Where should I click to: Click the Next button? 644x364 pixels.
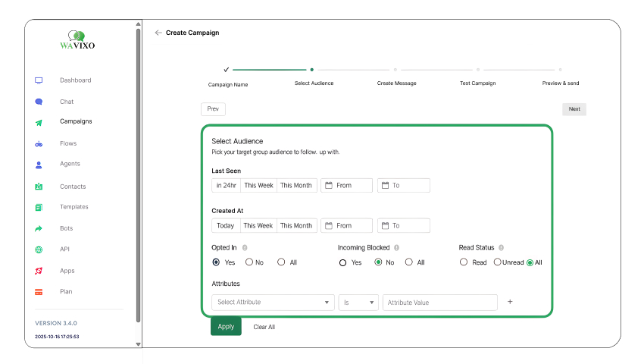pyautogui.click(x=574, y=109)
